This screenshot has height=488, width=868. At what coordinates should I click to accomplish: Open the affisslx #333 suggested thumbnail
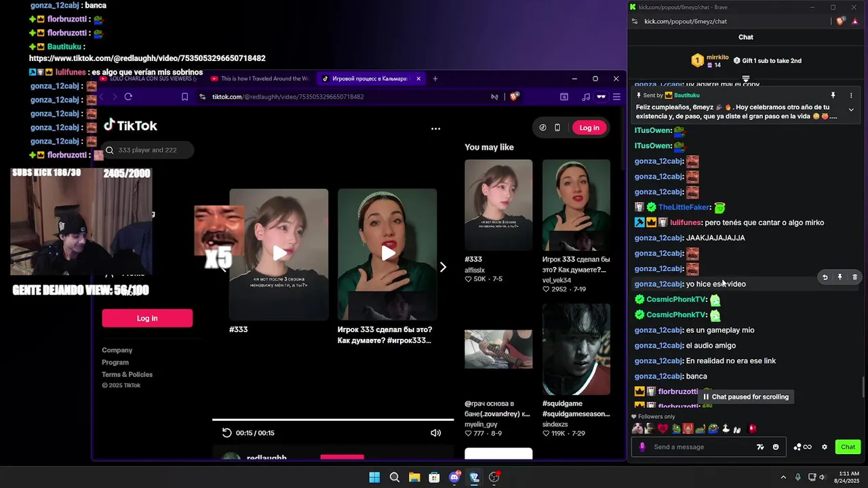(x=498, y=205)
